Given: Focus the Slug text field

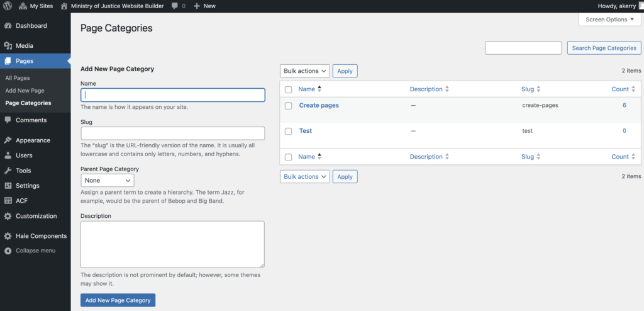Looking at the screenshot, I should [172, 133].
